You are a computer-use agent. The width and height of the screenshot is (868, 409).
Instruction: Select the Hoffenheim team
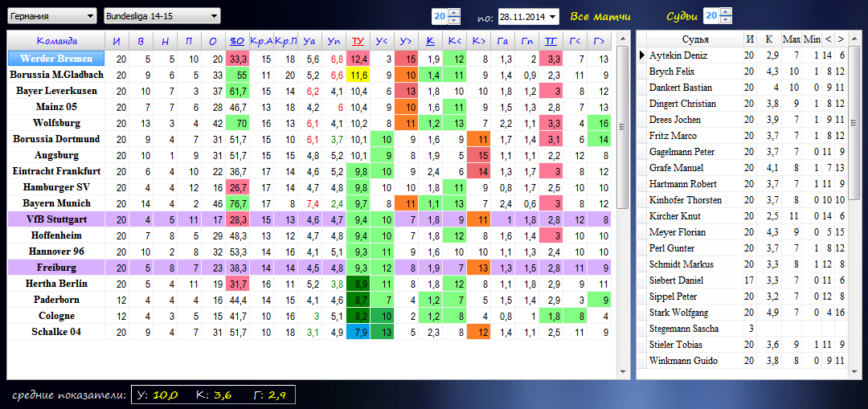(56, 235)
